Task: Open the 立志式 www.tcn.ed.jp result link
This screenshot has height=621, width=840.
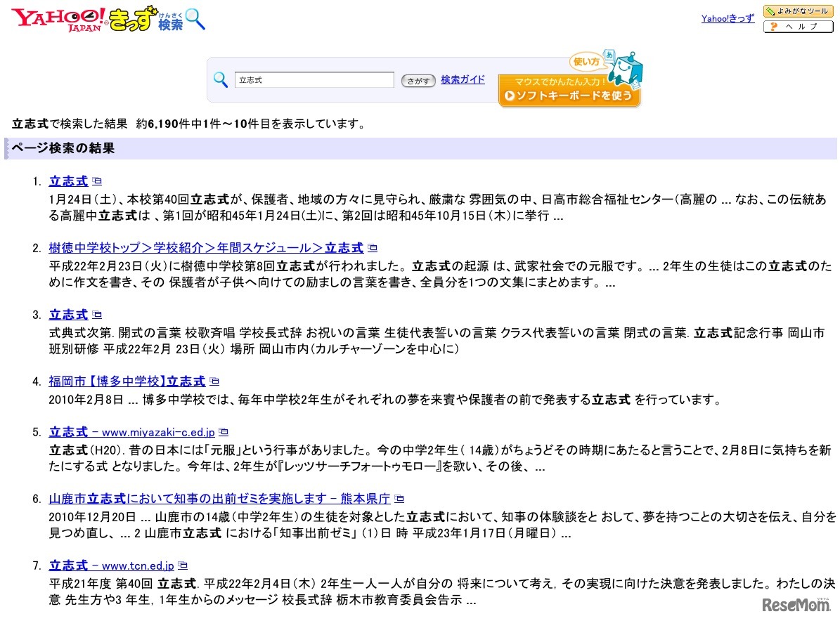Action: coord(107,565)
